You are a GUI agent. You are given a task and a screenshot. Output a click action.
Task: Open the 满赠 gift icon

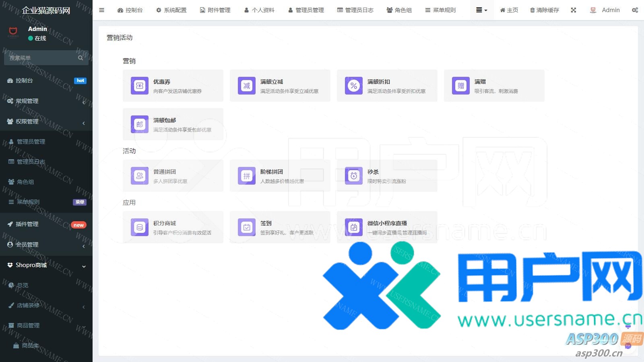[x=461, y=86]
